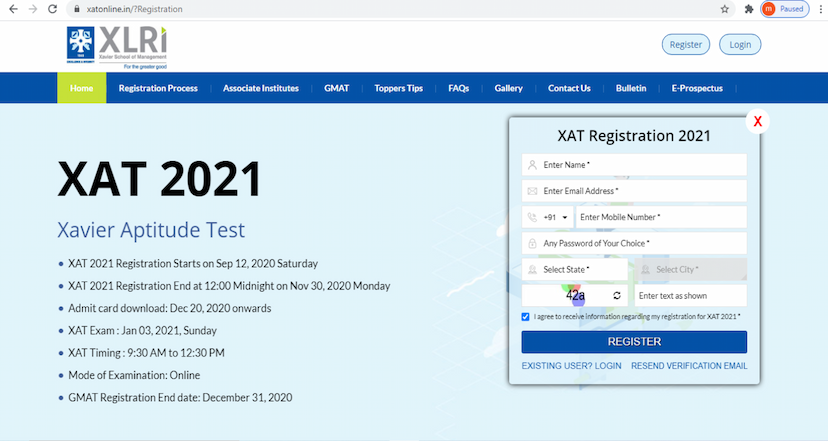
Task: Click the XLRI logo
Action: pyautogui.click(x=117, y=48)
